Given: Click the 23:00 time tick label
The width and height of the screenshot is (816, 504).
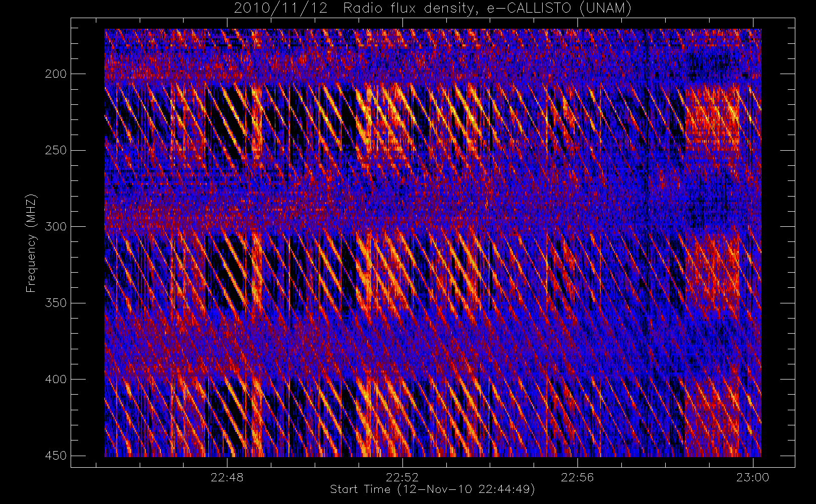Looking at the screenshot, I should point(752,477).
